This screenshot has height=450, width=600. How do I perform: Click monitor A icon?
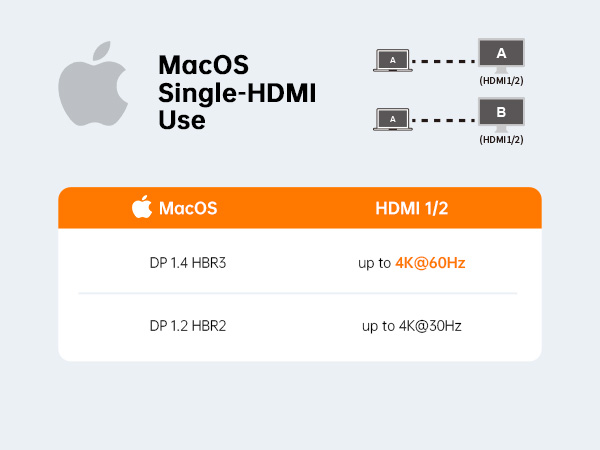pos(501,54)
